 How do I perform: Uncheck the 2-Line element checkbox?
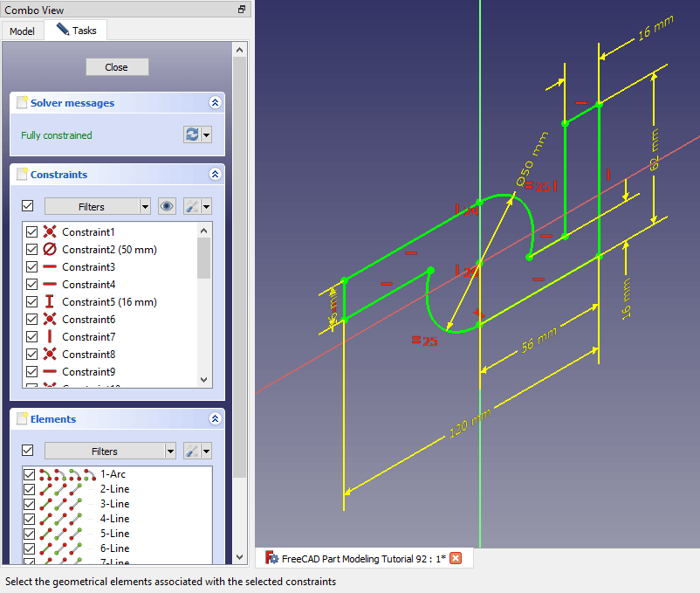pyautogui.click(x=30, y=489)
